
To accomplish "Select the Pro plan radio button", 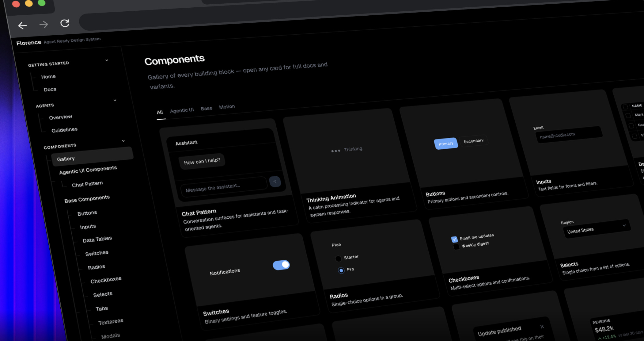I will pyautogui.click(x=341, y=270).
